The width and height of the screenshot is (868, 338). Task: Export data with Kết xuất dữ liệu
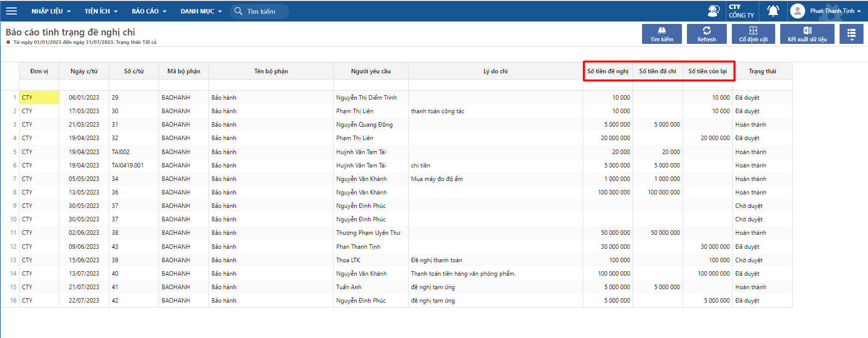(x=807, y=34)
